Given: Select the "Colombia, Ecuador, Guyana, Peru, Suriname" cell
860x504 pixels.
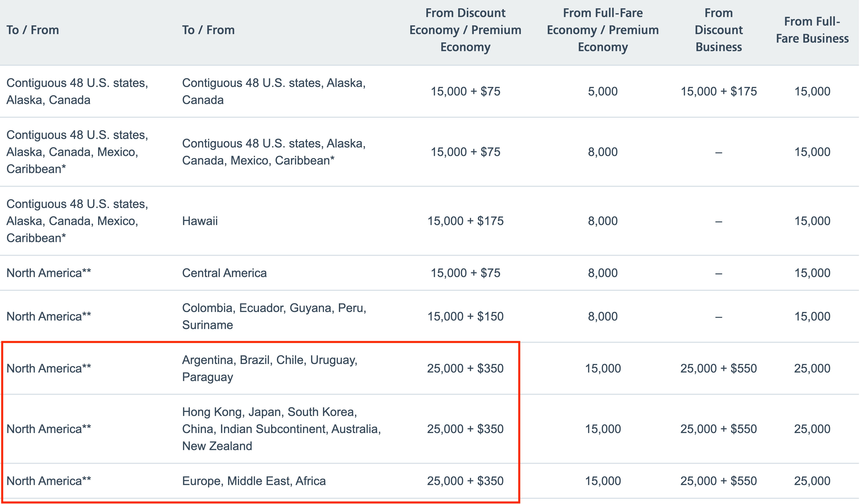Looking at the screenshot, I should click(x=274, y=316).
